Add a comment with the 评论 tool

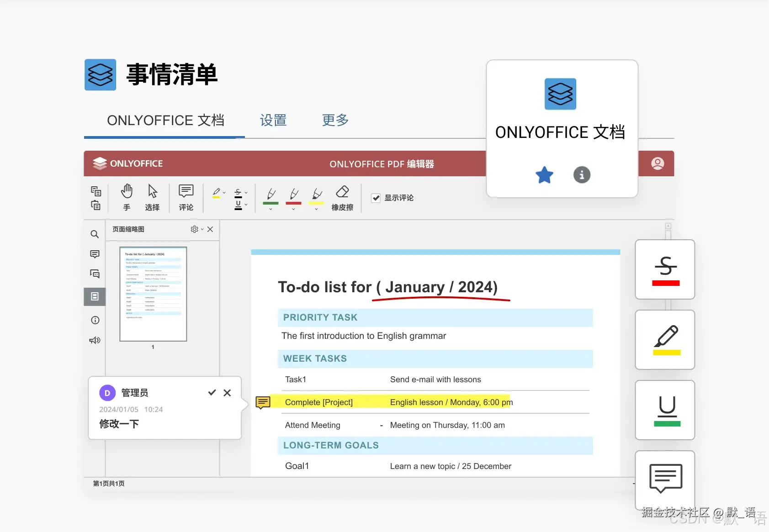[186, 197]
